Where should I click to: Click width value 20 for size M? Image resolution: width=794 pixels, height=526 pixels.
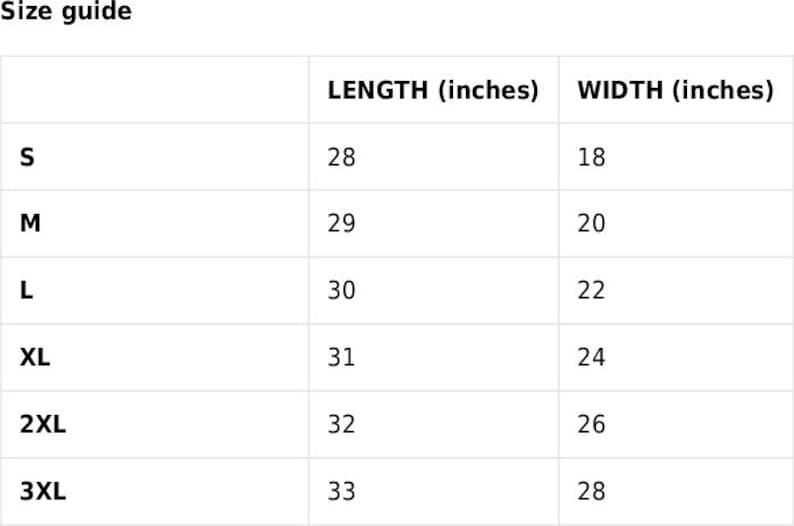(x=591, y=224)
